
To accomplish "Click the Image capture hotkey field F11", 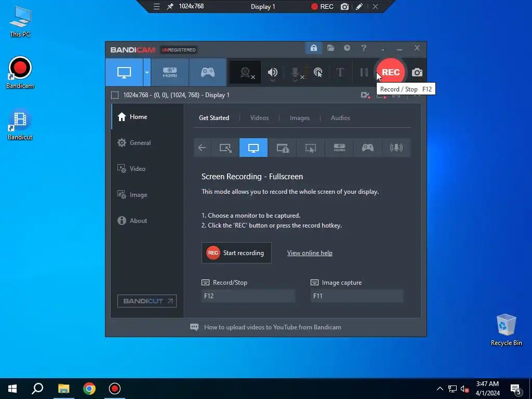I will (x=357, y=296).
